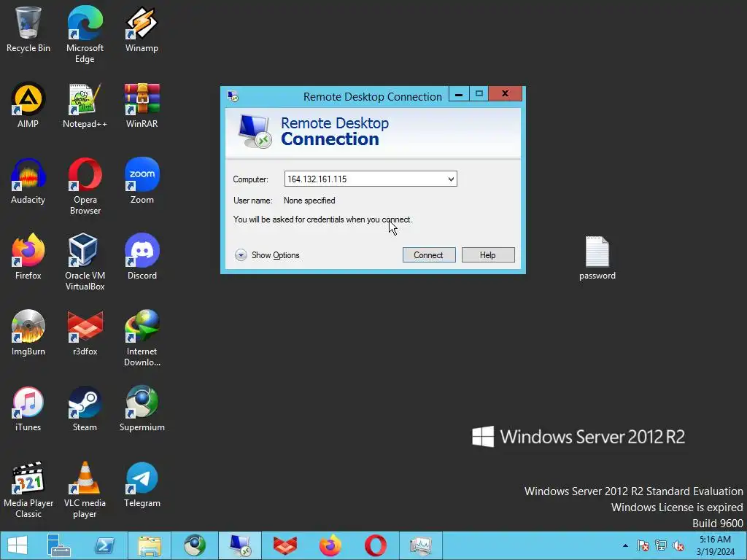
Task: Click the Media Player Classic desktop icon
Action: point(28,489)
